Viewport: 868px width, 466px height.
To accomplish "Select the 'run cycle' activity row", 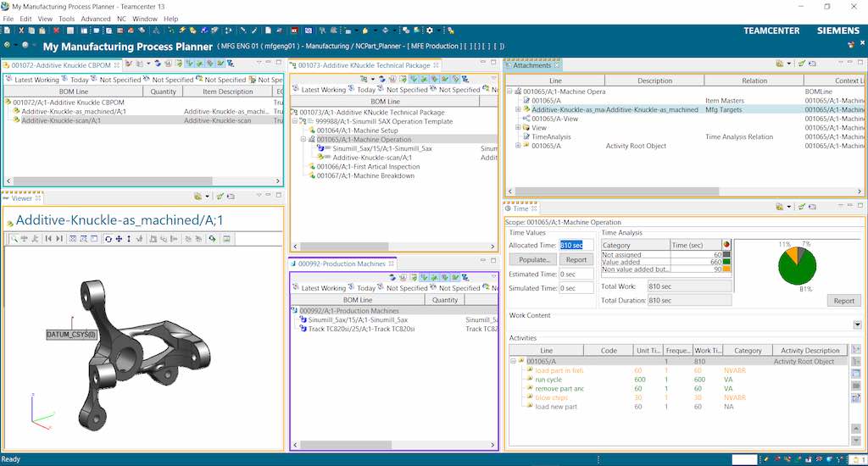I will (678, 380).
